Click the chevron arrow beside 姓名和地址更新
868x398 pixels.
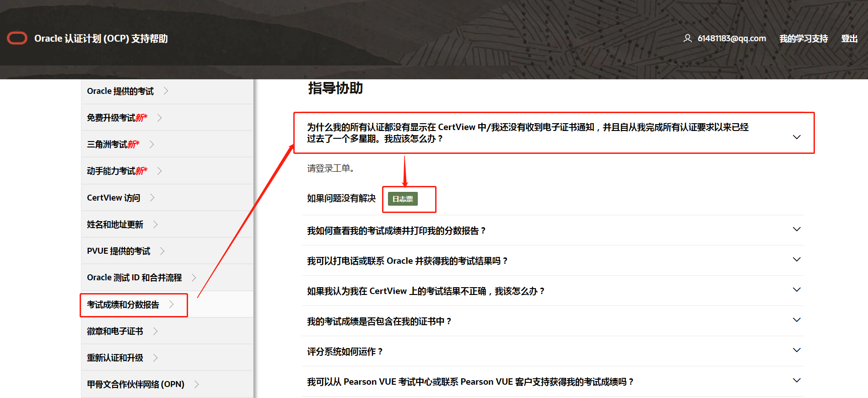click(x=156, y=224)
